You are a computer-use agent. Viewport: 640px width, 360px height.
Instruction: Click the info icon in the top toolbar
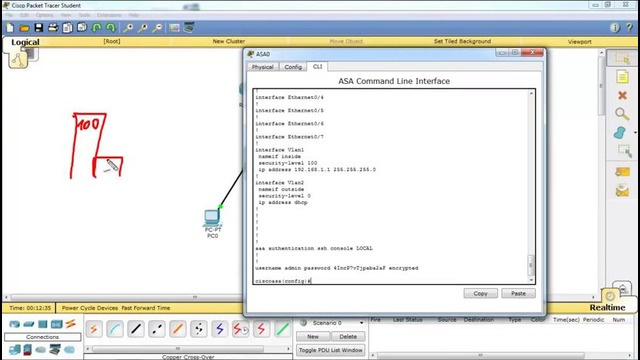click(x=615, y=28)
